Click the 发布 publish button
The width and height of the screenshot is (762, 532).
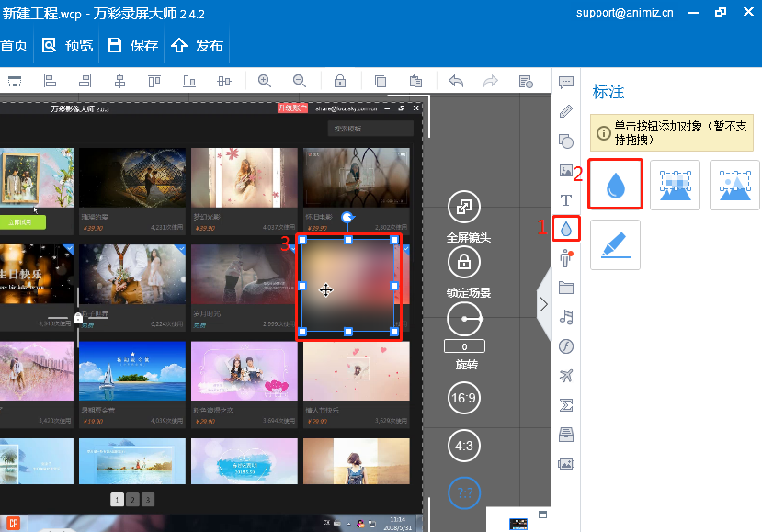click(201, 44)
